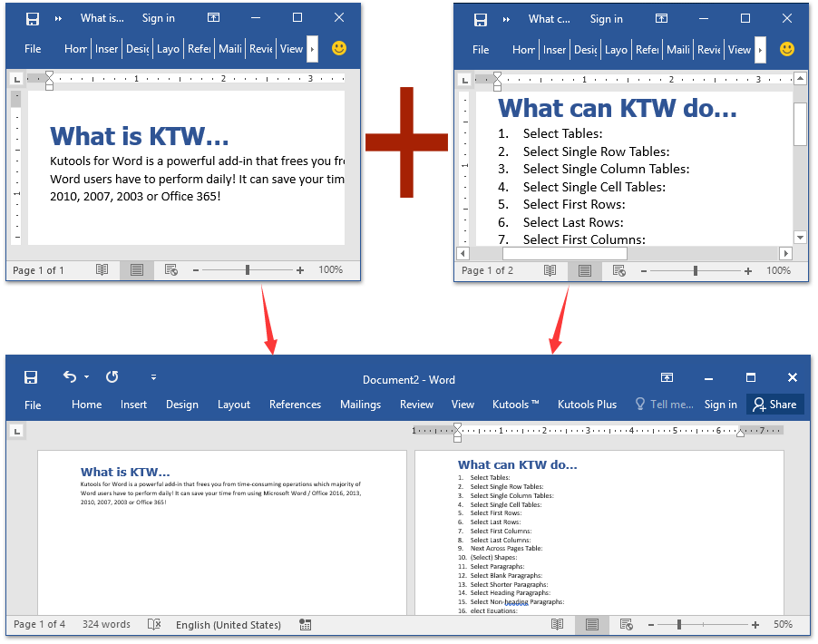Viewport: 818px width, 644px height.
Task: Click the Save icon on the Quick Access Toolbar
Action: point(31,376)
